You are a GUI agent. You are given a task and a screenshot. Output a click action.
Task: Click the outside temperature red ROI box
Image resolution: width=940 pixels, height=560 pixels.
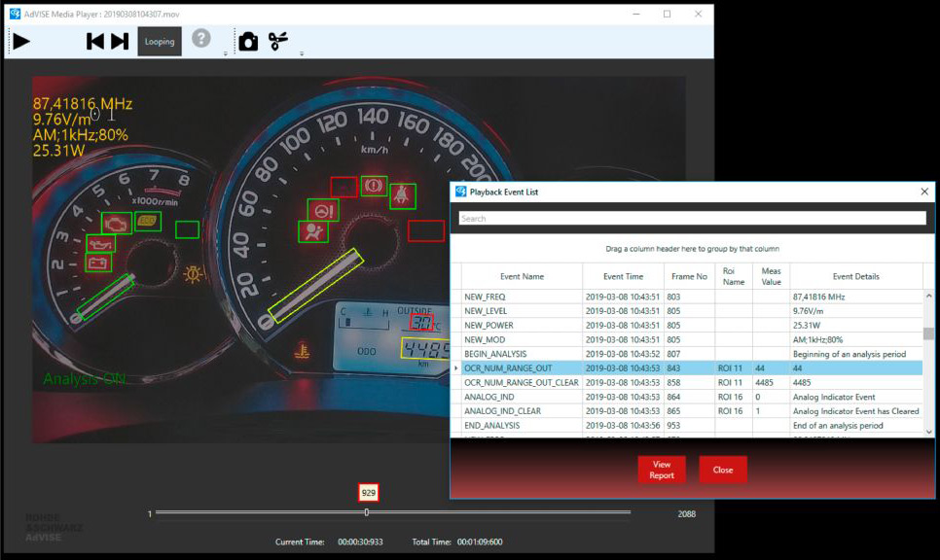coord(421,323)
